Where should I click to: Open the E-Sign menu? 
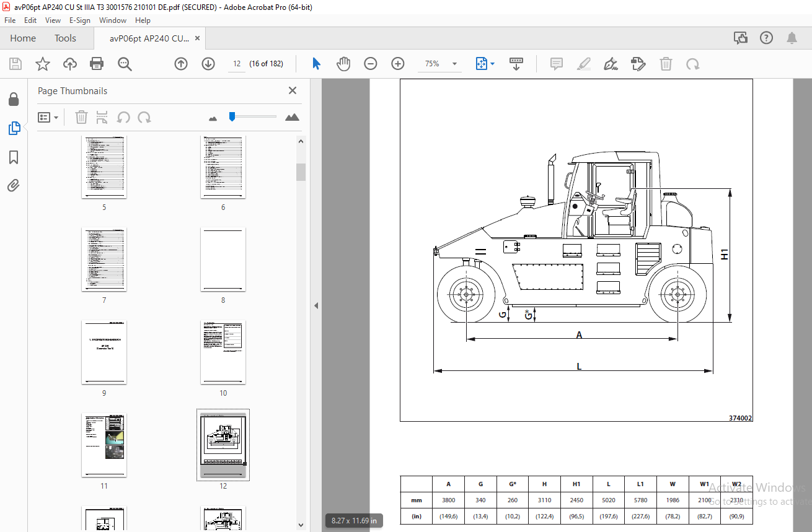click(x=80, y=20)
